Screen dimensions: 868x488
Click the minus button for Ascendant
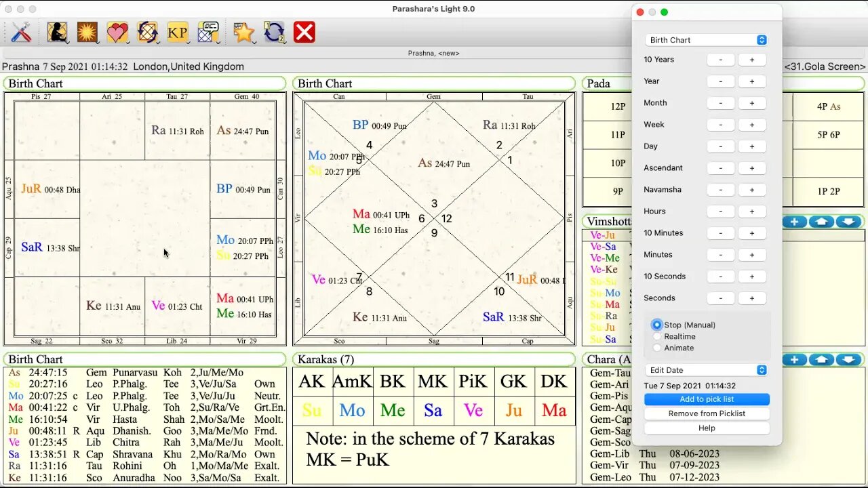[721, 168]
